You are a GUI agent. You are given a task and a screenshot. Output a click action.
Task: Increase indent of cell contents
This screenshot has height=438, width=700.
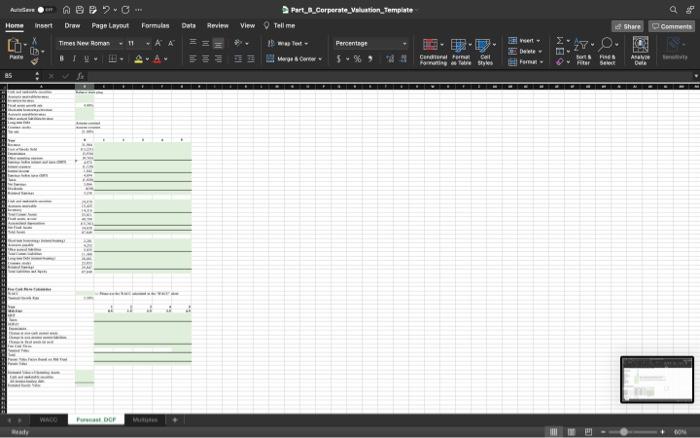[x=251, y=59]
